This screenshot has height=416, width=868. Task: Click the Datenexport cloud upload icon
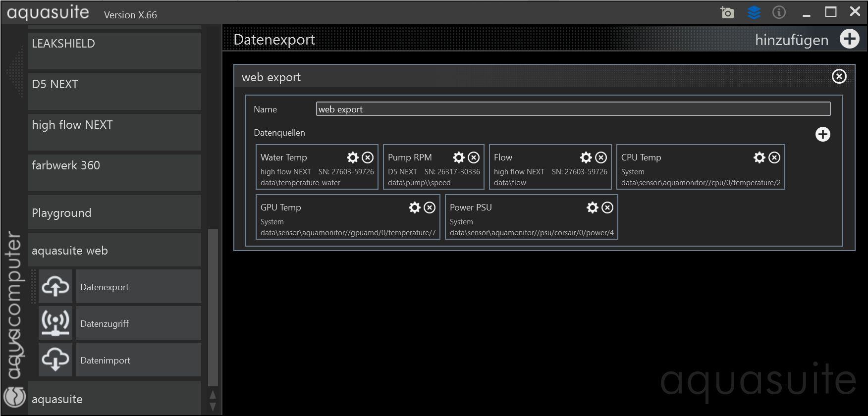55,286
